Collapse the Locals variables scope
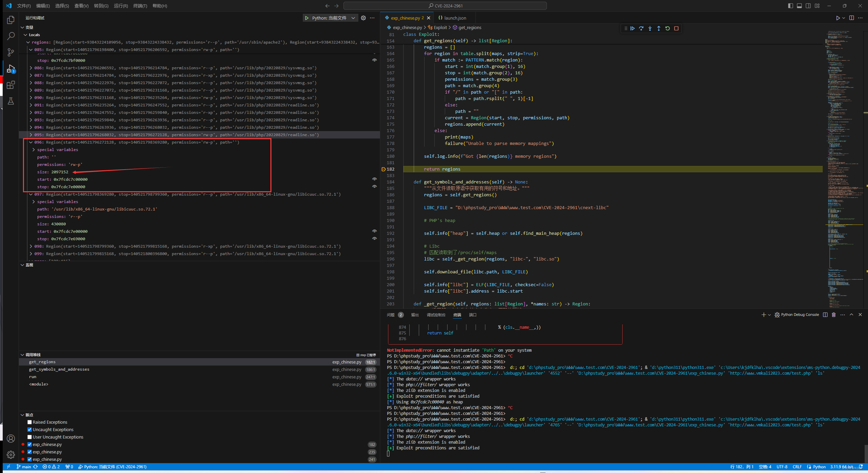This screenshot has width=868, height=473. coord(25,35)
